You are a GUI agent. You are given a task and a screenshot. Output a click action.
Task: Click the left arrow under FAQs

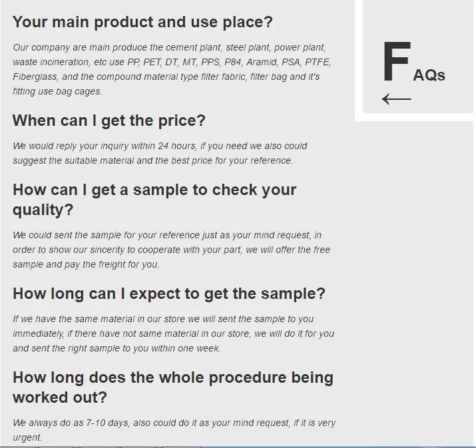point(397,99)
